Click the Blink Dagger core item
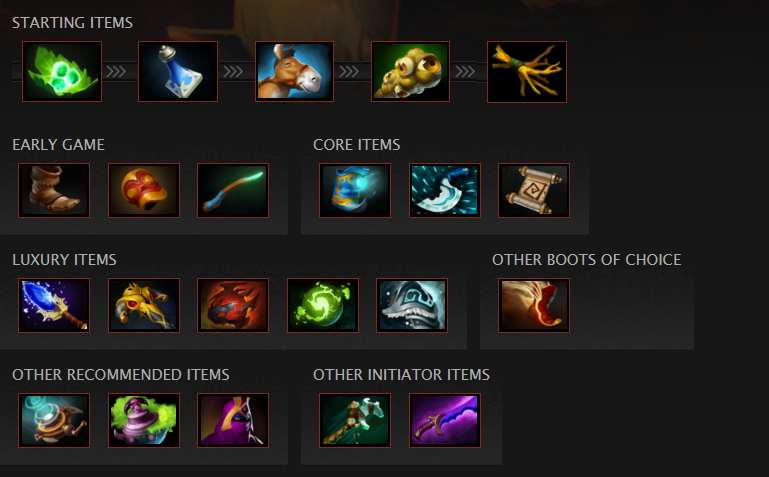Image resolution: width=769 pixels, height=477 pixels. [x=445, y=190]
